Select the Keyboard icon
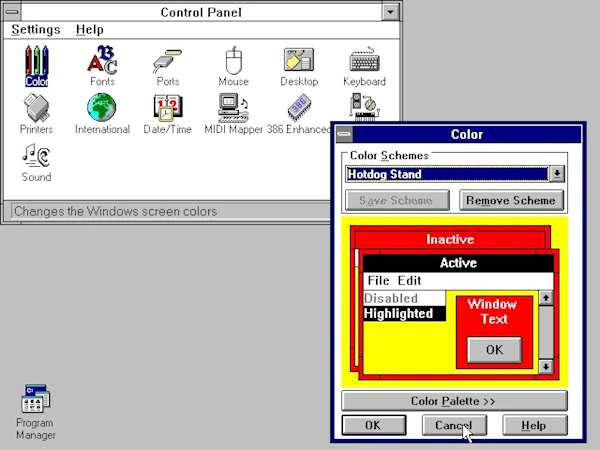 tap(364, 62)
